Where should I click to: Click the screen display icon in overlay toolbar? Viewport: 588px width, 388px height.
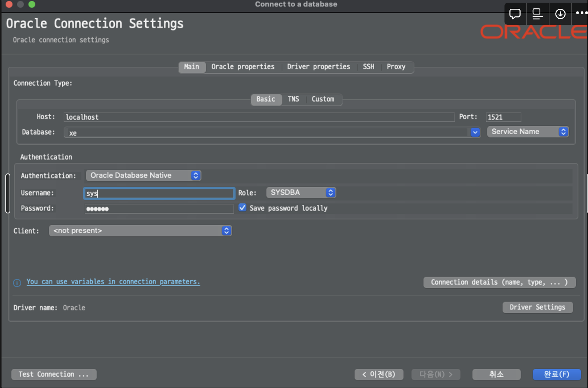pos(537,14)
